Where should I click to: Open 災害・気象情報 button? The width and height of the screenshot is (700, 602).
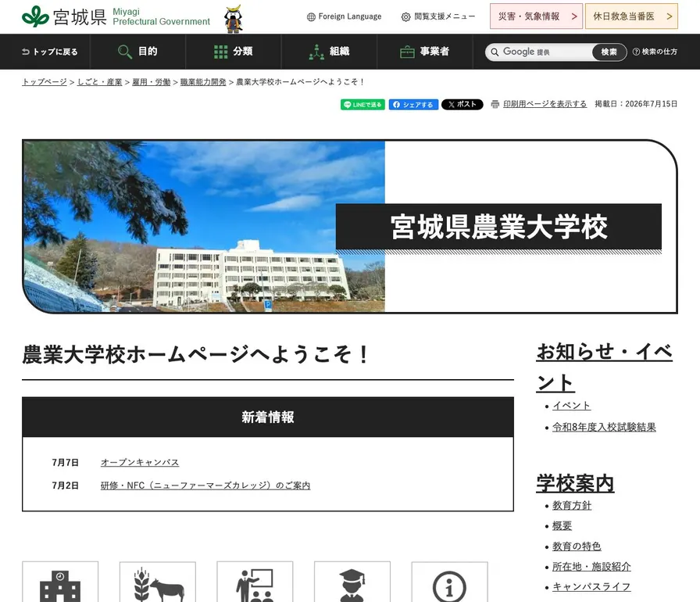coord(536,16)
